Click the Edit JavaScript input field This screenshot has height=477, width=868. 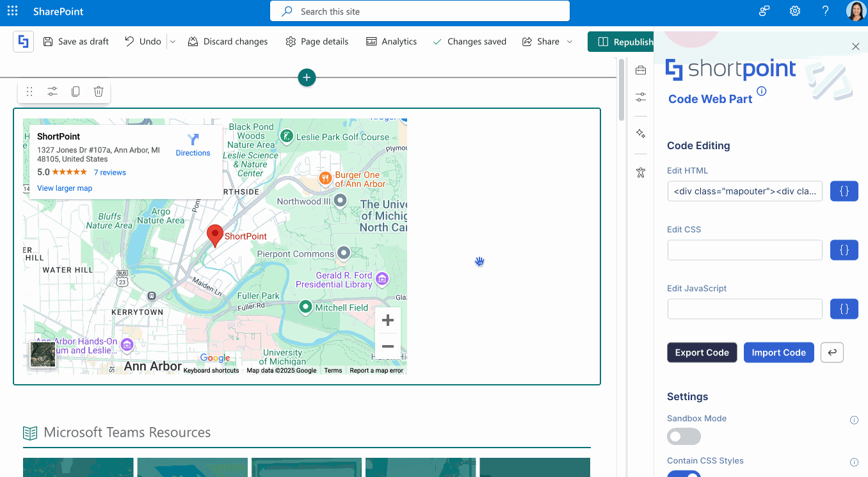pyautogui.click(x=744, y=309)
